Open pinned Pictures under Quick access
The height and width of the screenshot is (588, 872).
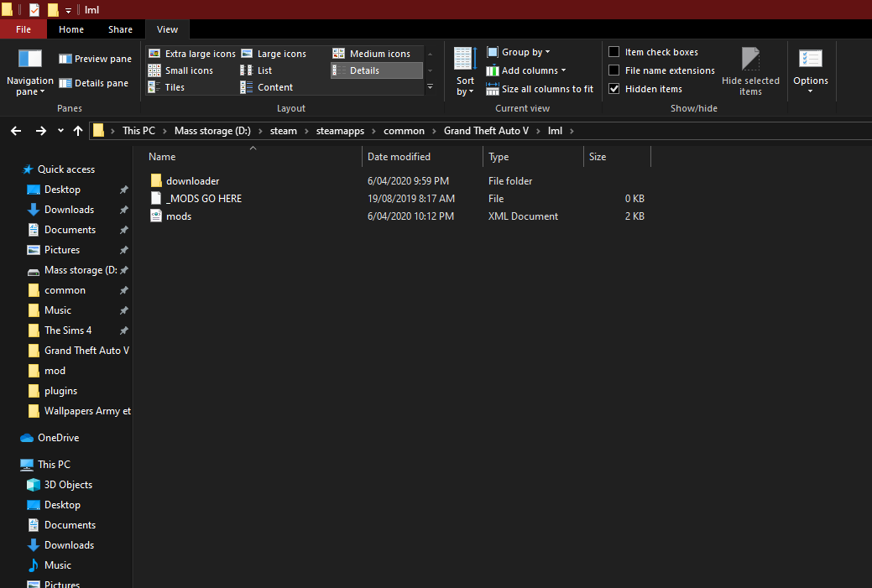[62, 250]
